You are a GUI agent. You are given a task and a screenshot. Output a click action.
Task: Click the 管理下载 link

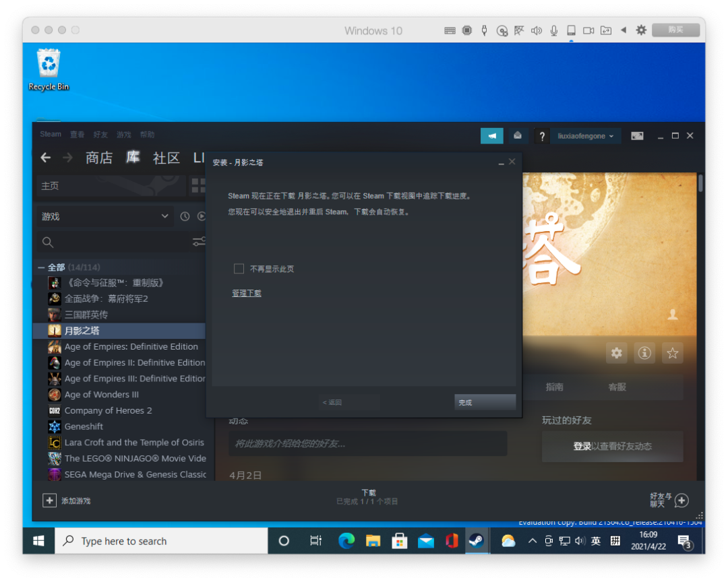247,293
